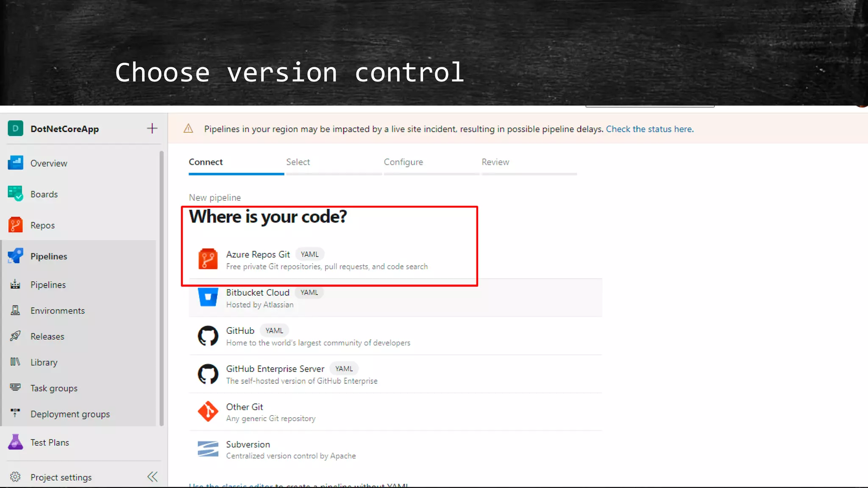Screen dimensions: 868x488
Task: Open Releases text in navigation
Action: (x=47, y=336)
